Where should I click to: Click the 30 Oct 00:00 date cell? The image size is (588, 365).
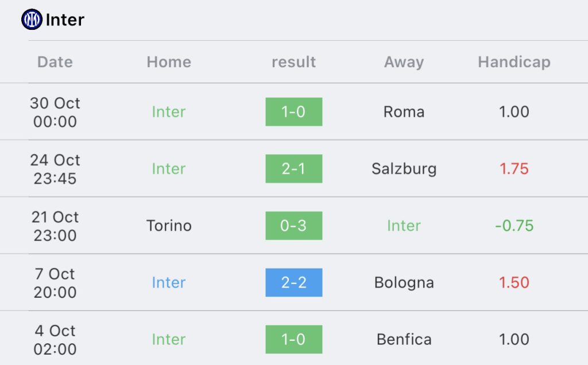point(55,112)
